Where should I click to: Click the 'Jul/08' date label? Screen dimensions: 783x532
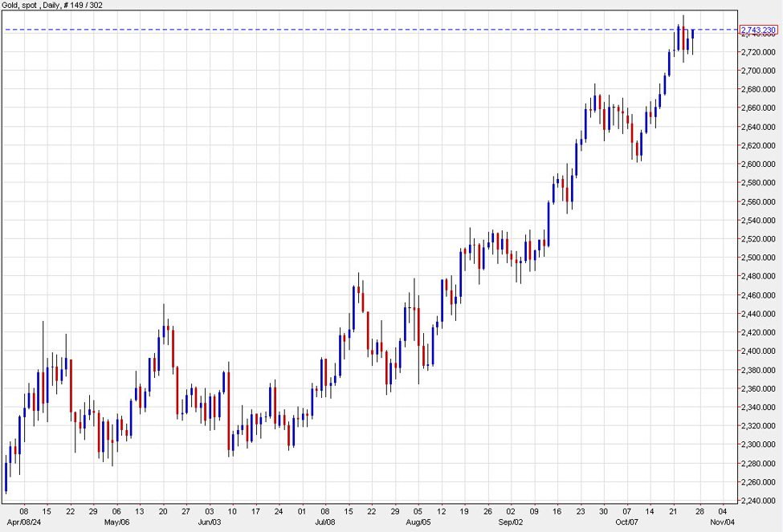pyautogui.click(x=324, y=520)
